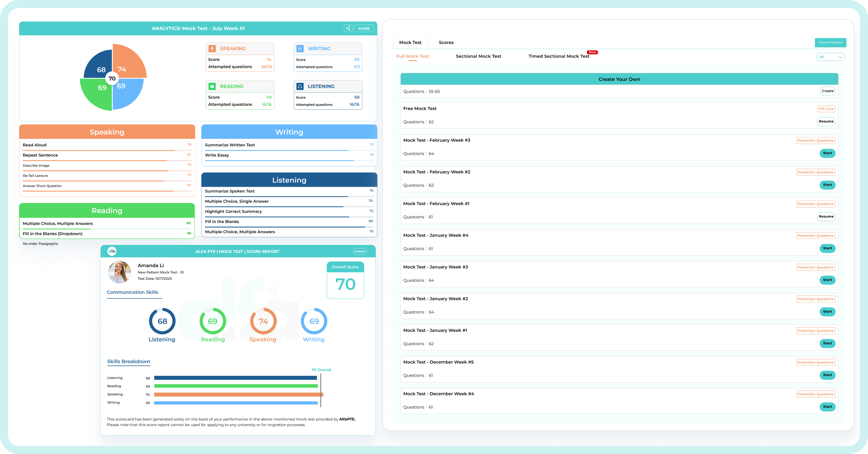868x454 pixels.
Task: Click Prediction Questions tag for December Week #5
Action: [x=816, y=362]
